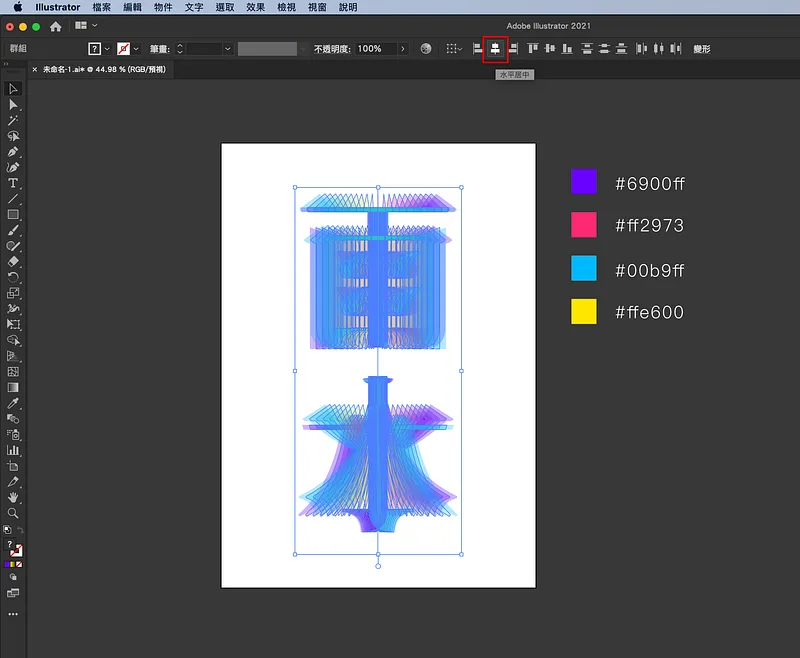Select the Slice tool
The width and height of the screenshot is (800, 658).
pos(13,482)
